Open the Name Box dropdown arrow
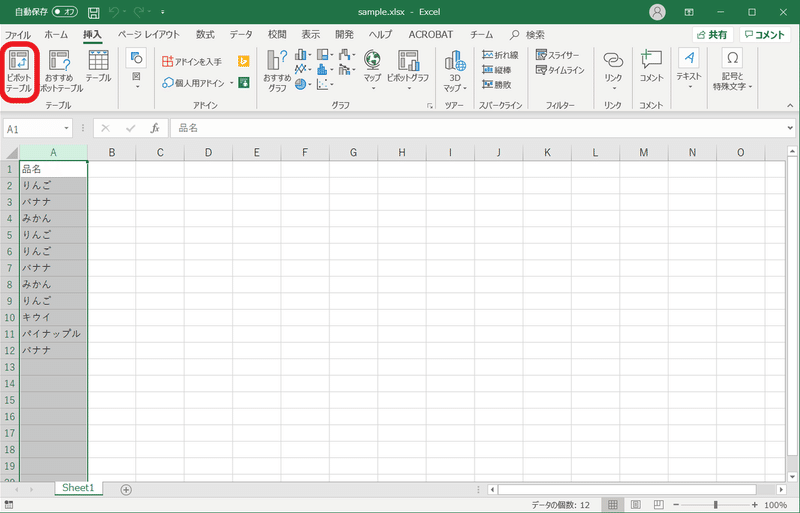Image resolution: width=800 pixels, height=513 pixels. click(x=66, y=129)
